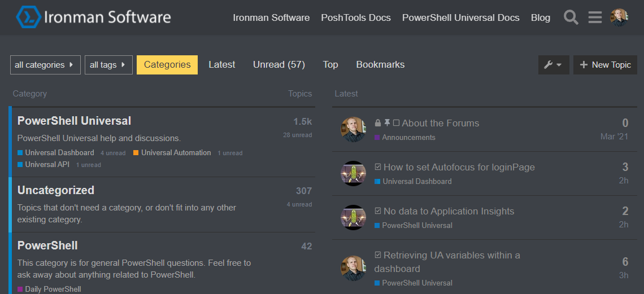This screenshot has width=644, height=294.
Task: Open the PowerShell Universal category heading
Action: point(75,121)
